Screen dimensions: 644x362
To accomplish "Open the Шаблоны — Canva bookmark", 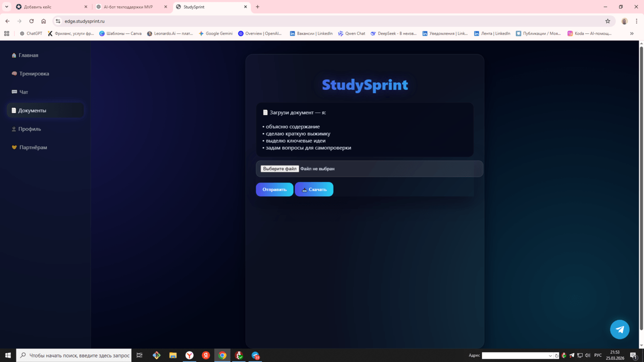I will pyautogui.click(x=121, y=34).
